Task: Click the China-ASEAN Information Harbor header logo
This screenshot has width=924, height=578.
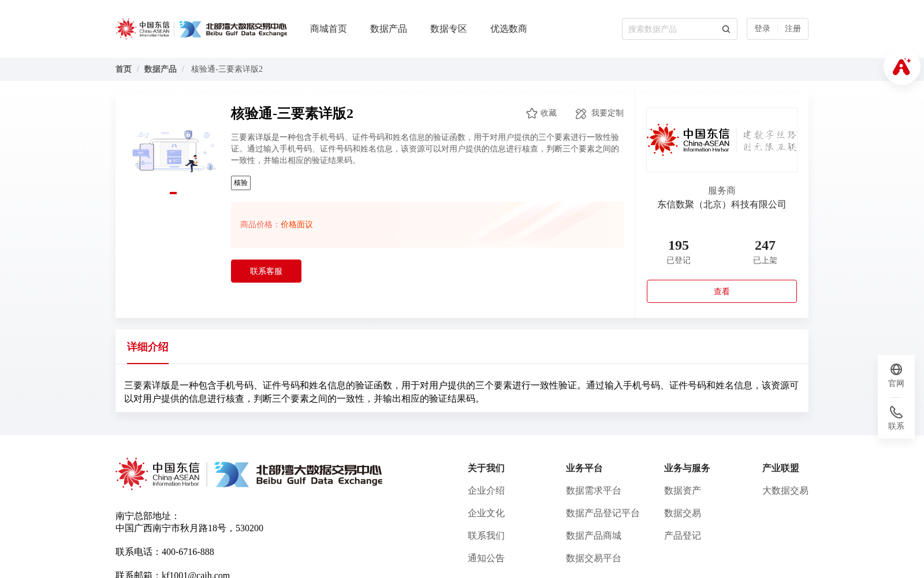Action: [x=143, y=29]
